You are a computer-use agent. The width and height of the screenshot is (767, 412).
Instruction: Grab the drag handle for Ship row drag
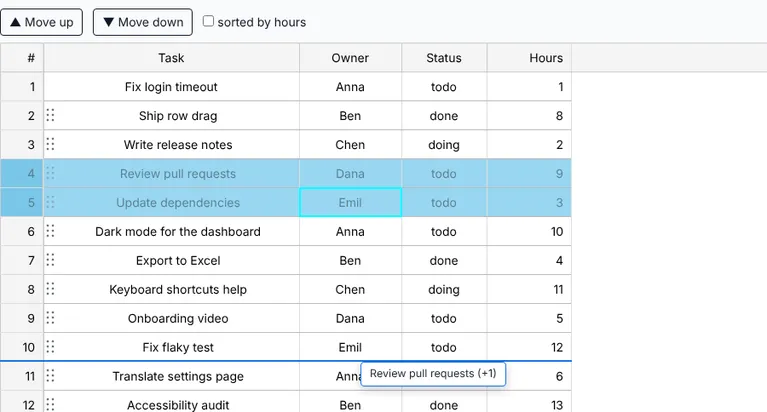[50, 115]
